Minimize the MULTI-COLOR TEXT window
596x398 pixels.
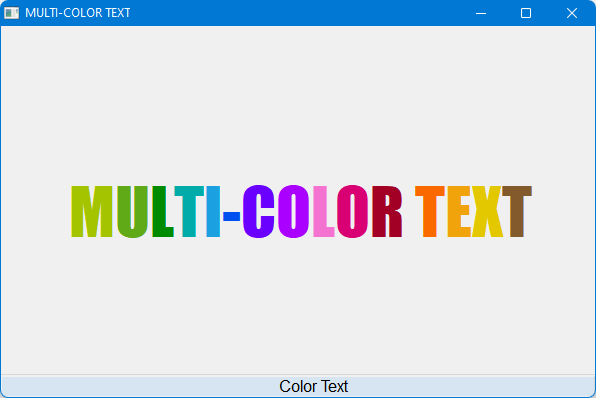[481, 13]
